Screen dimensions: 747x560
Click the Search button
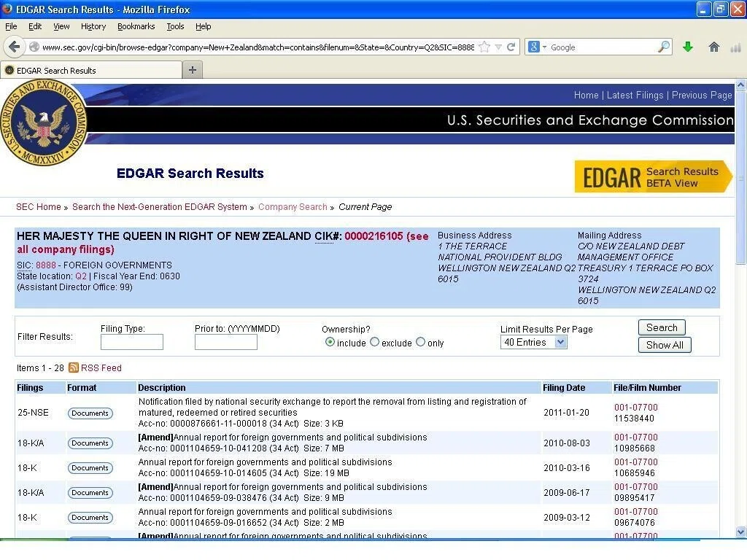(662, 327)
